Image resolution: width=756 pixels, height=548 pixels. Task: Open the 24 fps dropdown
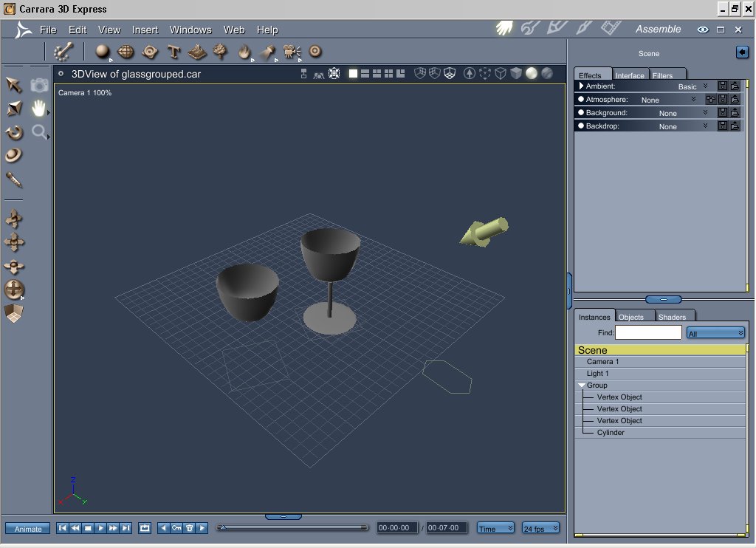coord(540,528)
